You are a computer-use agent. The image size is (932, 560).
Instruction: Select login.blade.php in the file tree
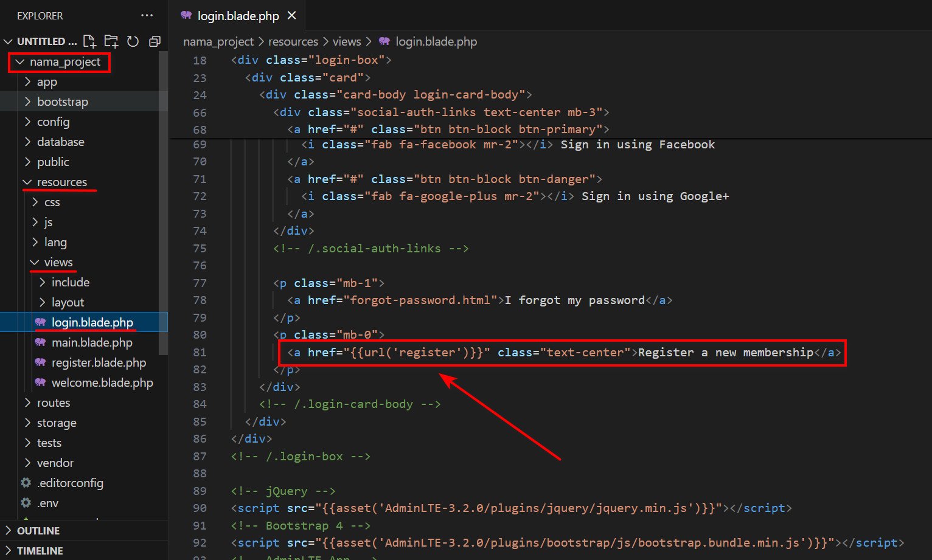tap(84, 322)
